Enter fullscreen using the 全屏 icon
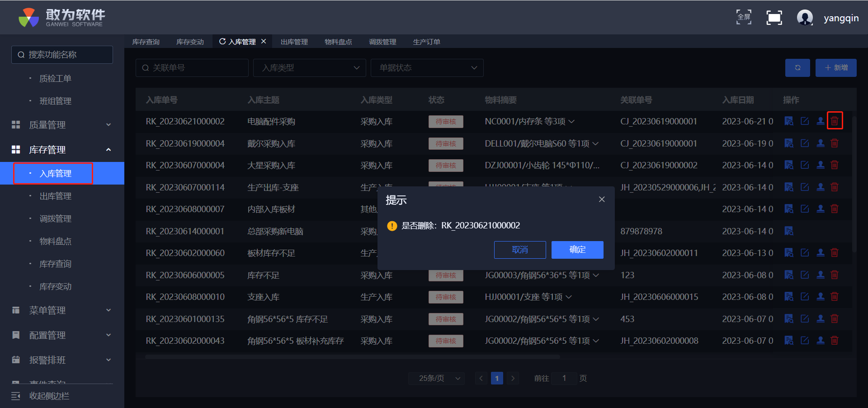The width and height of the screenshot is (868, 408). click(744, 18)
